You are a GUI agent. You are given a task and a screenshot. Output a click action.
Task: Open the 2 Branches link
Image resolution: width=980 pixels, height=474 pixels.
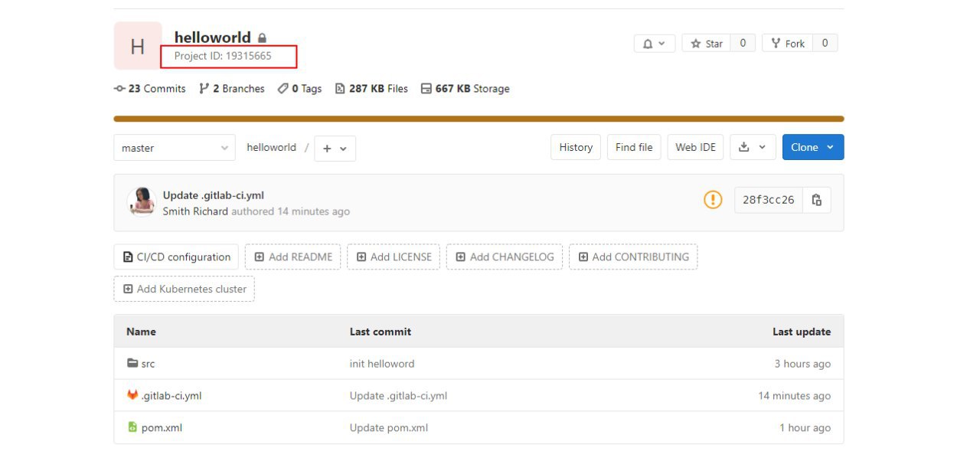[x=231, y=89]
